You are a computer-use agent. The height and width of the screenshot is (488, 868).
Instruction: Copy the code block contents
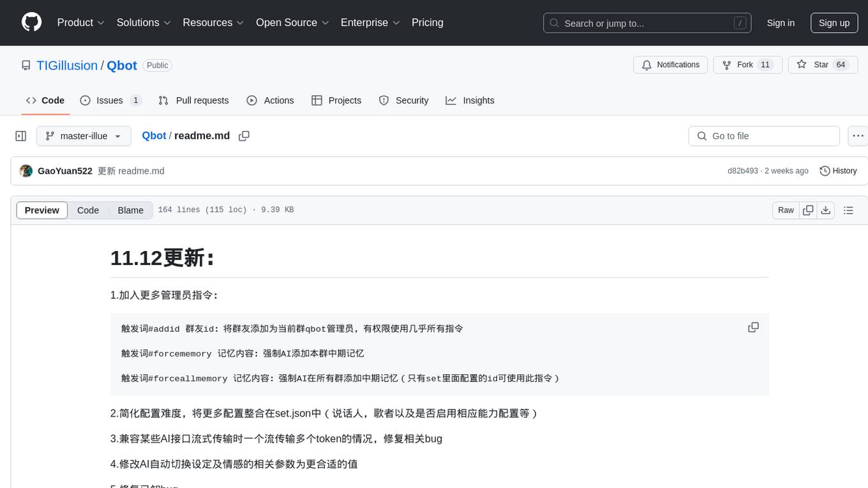[753, 327]
